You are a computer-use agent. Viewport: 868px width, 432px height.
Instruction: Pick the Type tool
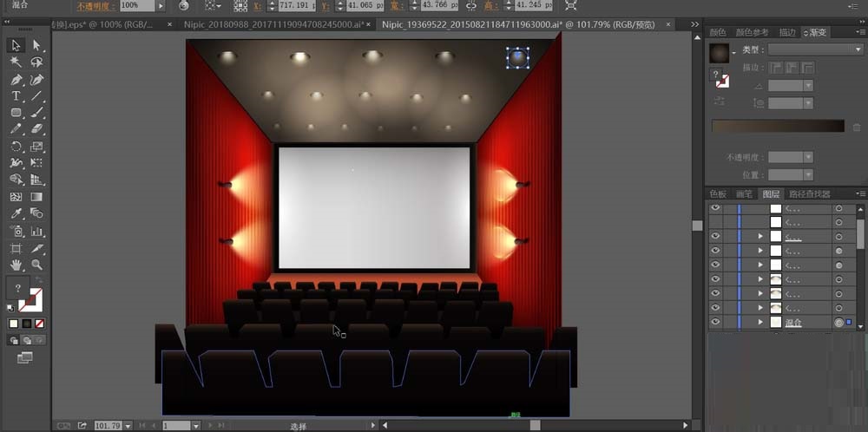16,95
